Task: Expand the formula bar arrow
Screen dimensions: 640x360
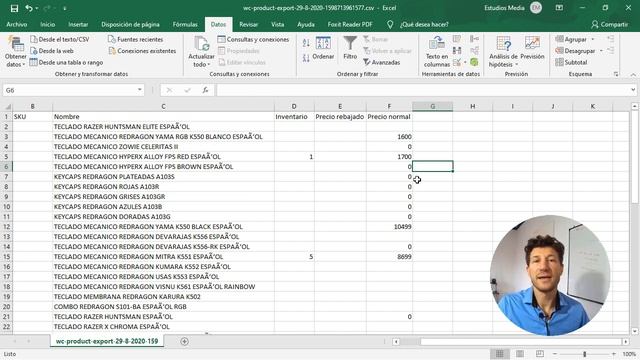Action: point(633,90)
